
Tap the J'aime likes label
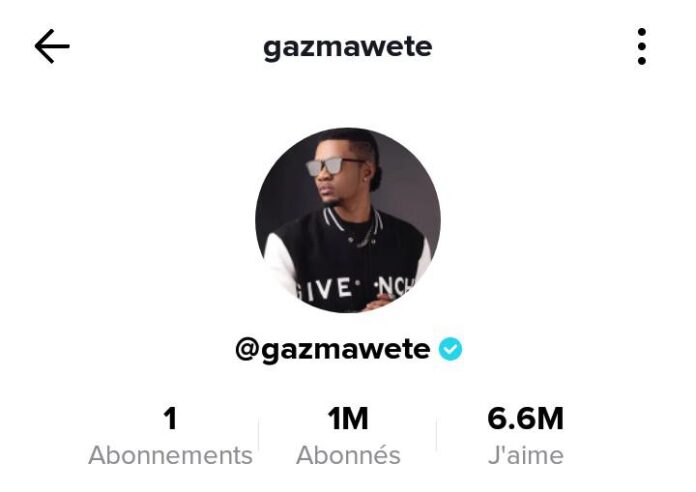pos(526,456)
